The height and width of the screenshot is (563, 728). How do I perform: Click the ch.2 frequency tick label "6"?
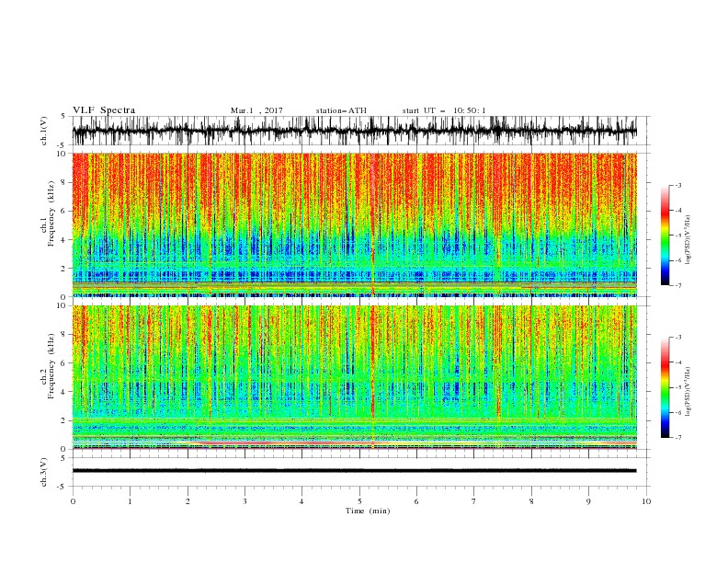click(x=63, y=363)
